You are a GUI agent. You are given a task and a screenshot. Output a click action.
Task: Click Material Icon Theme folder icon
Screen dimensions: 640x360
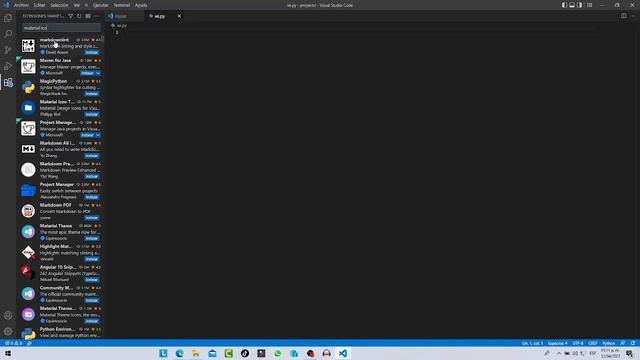[28, 108]
